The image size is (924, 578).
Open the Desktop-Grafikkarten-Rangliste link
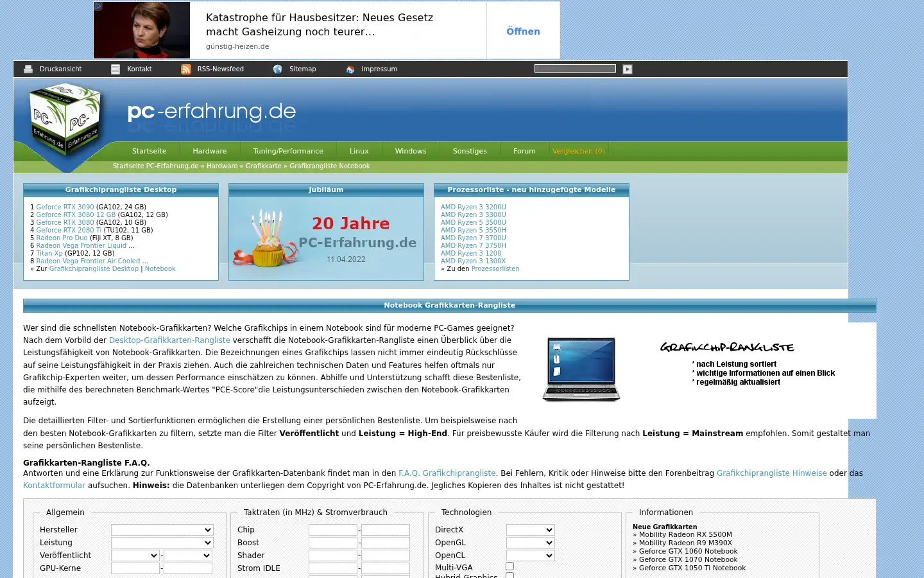point(169,340)
